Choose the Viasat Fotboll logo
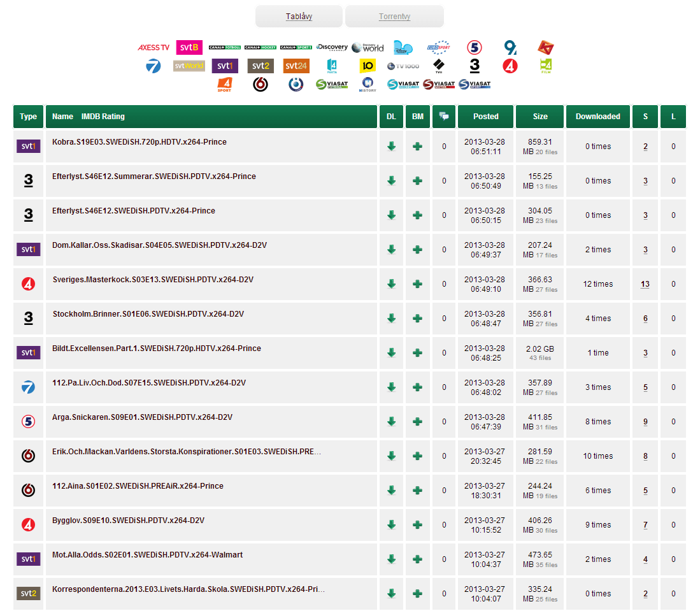Viewport: 700px width, 611px height. (x=332, y=84)
